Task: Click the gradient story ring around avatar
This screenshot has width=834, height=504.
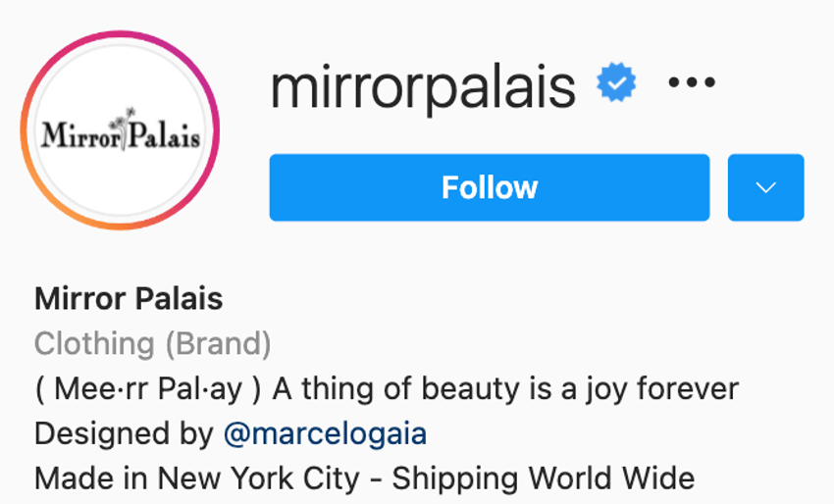Action: click(121, 130)
